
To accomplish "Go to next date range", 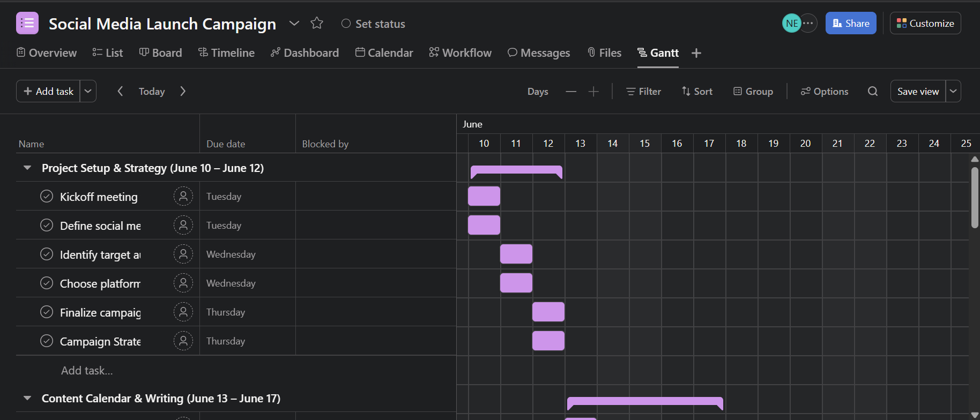I will 183,91.
